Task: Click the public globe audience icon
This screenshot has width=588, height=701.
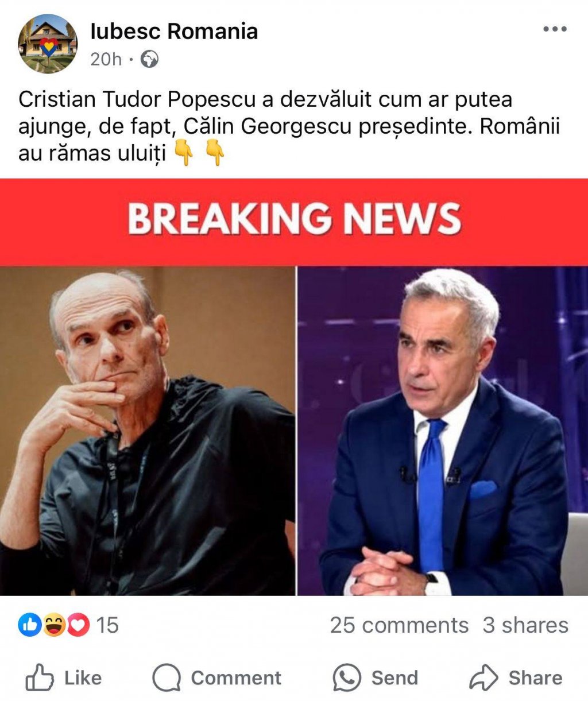Action: (x=149, y=59)
